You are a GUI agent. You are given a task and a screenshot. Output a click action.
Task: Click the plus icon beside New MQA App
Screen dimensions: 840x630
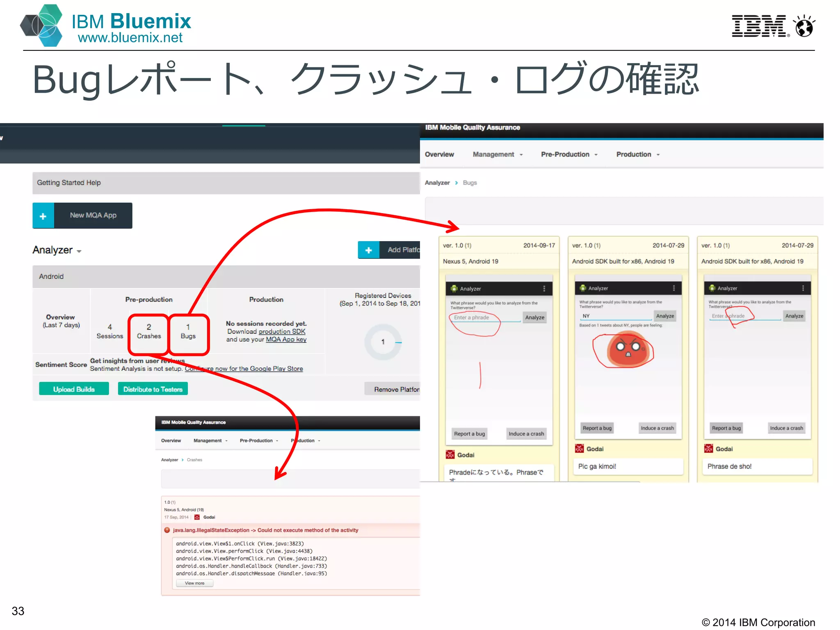(x=43, y=216)
